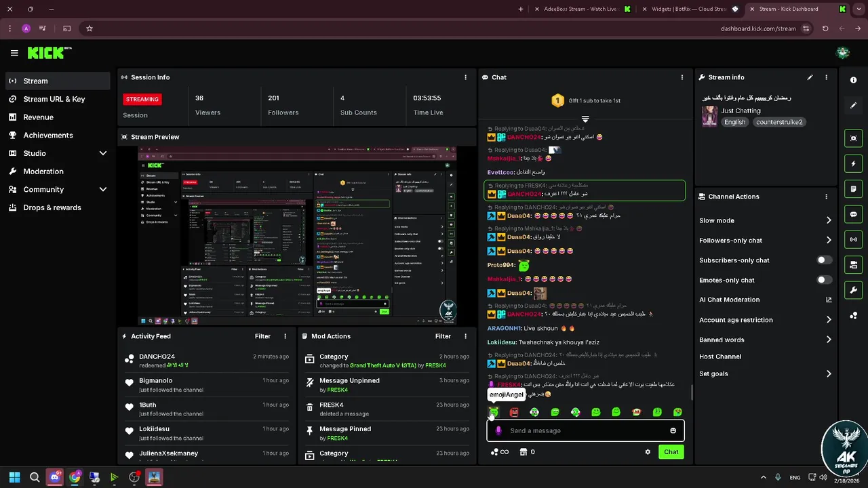Open Achievements page

tap(58, 135)
